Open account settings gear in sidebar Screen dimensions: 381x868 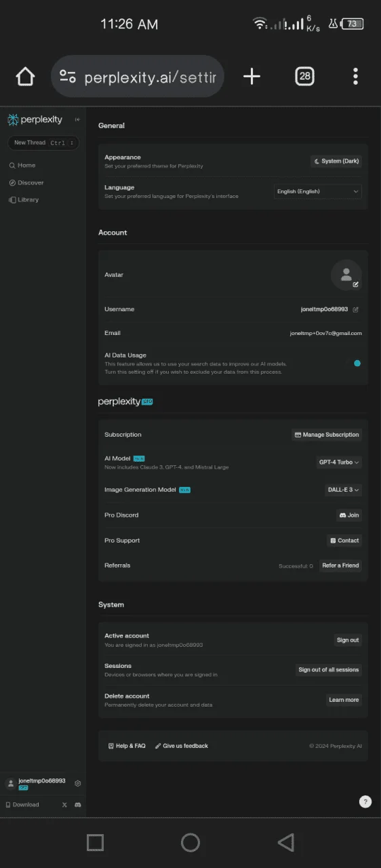point(78,783)
